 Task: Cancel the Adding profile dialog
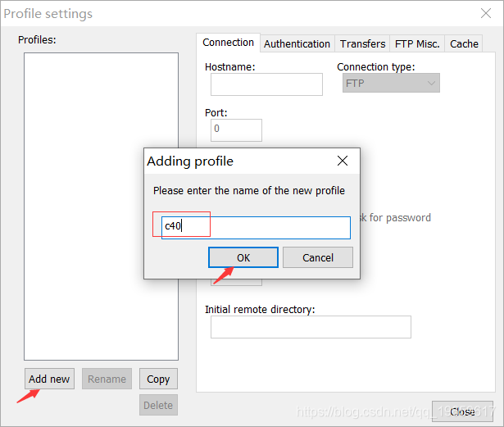point(318,257)
